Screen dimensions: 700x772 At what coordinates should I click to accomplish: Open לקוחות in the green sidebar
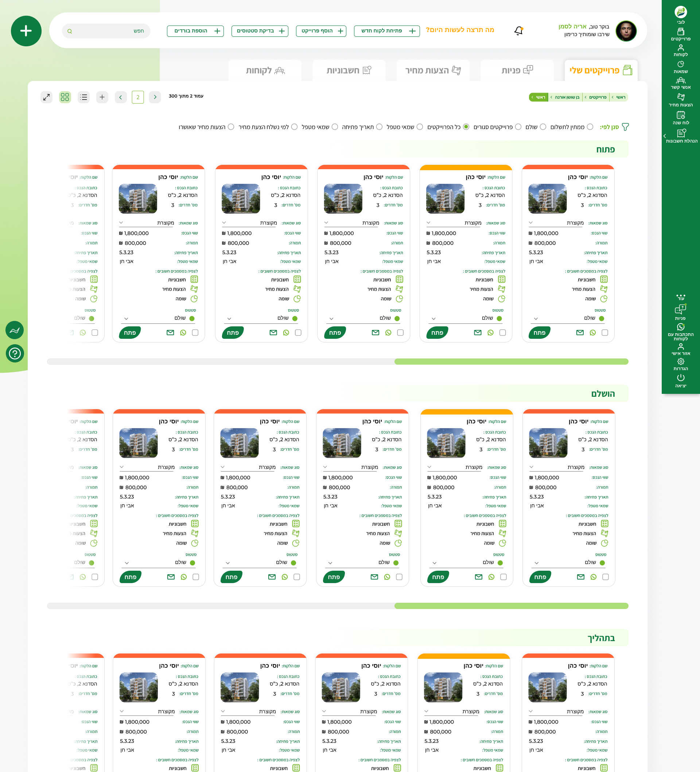coord(680,51)
